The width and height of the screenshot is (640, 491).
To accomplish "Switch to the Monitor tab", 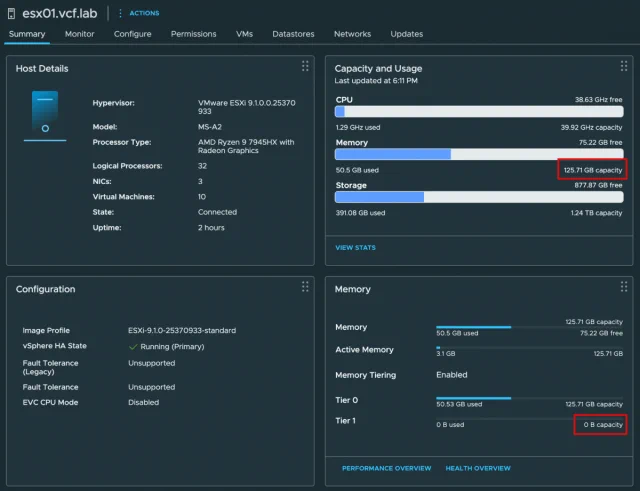I will 80,34.
